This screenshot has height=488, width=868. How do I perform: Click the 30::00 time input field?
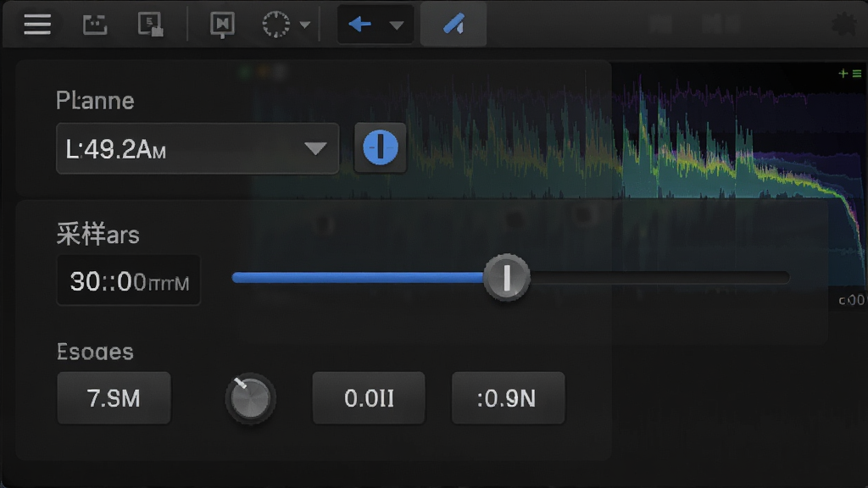tap(129, 280)
